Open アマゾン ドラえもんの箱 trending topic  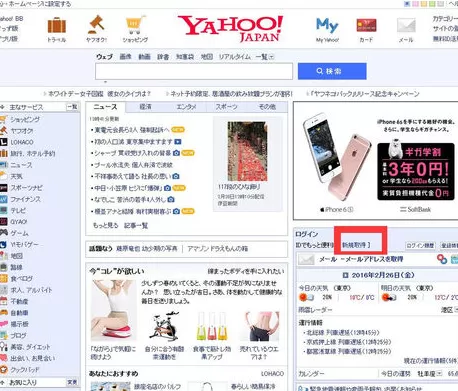click(218, 249)
